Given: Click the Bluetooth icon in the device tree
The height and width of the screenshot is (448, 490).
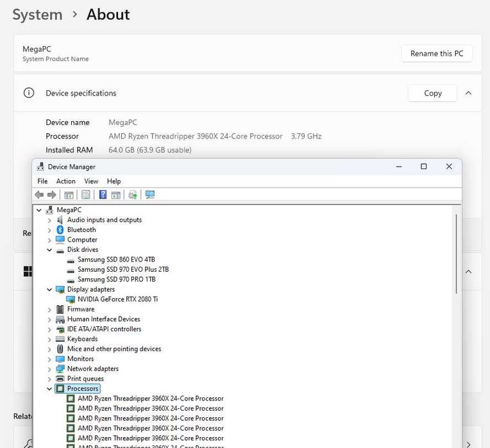Looking at the screenshot, I should 60,230.
